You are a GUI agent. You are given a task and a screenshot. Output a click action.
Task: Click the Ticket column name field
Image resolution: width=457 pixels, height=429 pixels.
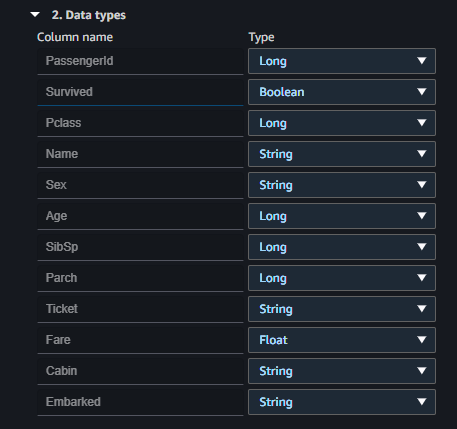[x=140, y=309]
